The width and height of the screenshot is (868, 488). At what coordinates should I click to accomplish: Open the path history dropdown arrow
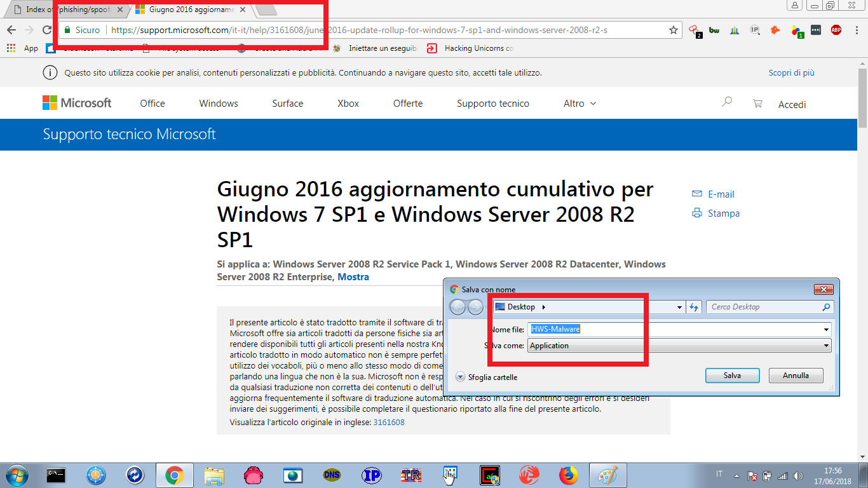tap(680, 307)
